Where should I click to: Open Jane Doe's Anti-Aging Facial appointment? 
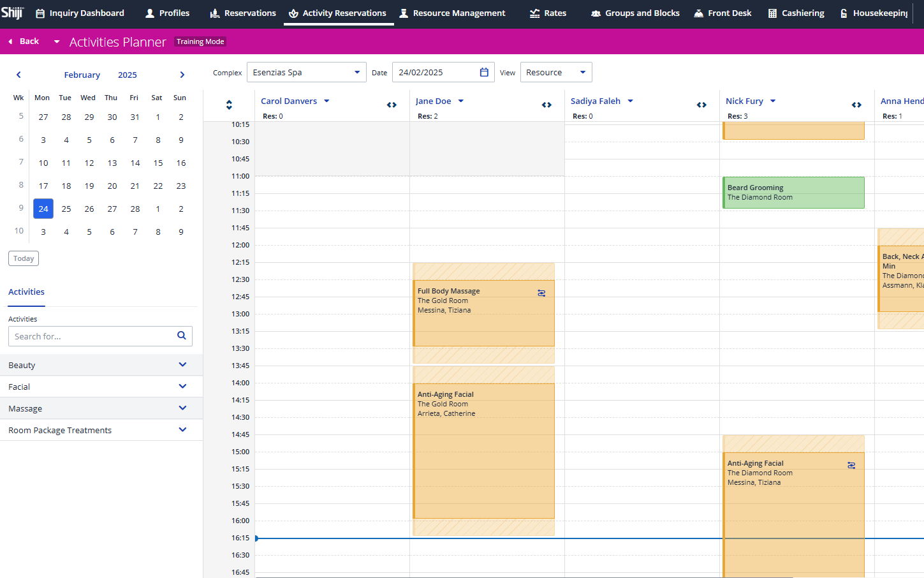[x=484, y=450]
